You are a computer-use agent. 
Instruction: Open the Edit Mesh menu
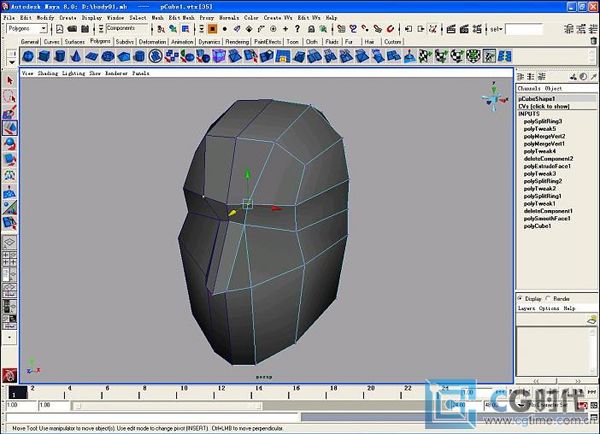(181, 18)
